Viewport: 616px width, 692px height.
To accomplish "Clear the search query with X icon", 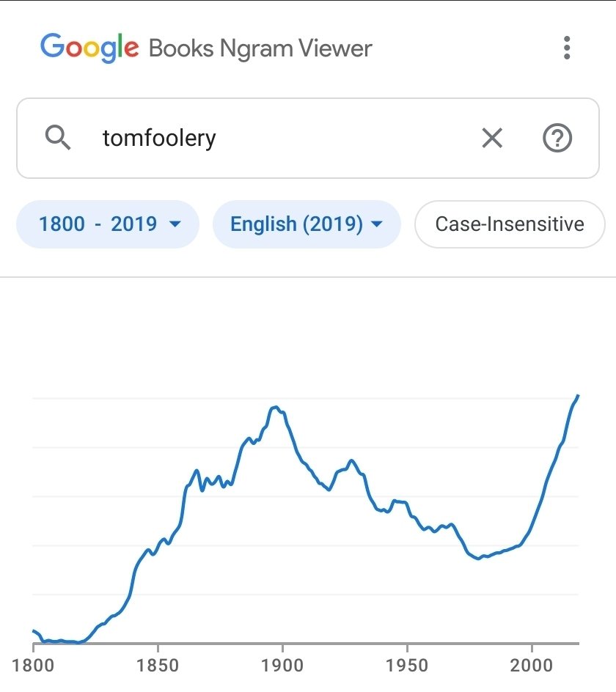I will [x=492, y=138].
